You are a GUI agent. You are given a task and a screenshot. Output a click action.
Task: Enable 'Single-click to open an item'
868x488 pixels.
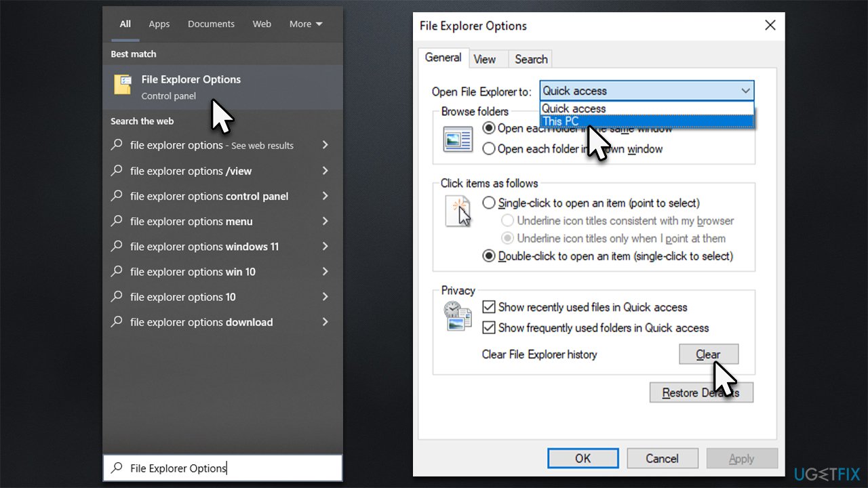488,203
